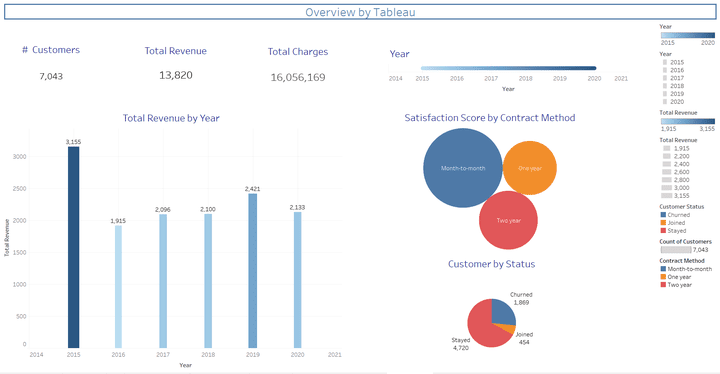Select the 2016 bar labeled 1,915
This screenshot has width=720, height=374.
pyautogui.click(x=118, y=287)
